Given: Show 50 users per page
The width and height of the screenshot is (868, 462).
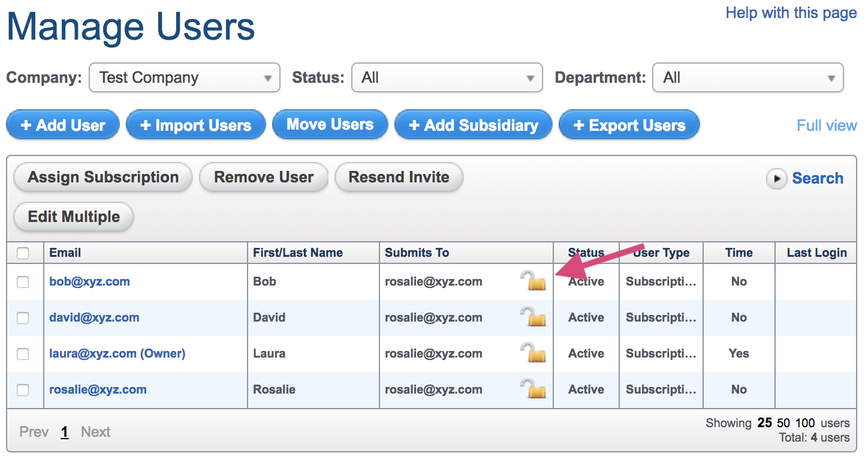Looking at the screenshot, I should tap(784, 423).
